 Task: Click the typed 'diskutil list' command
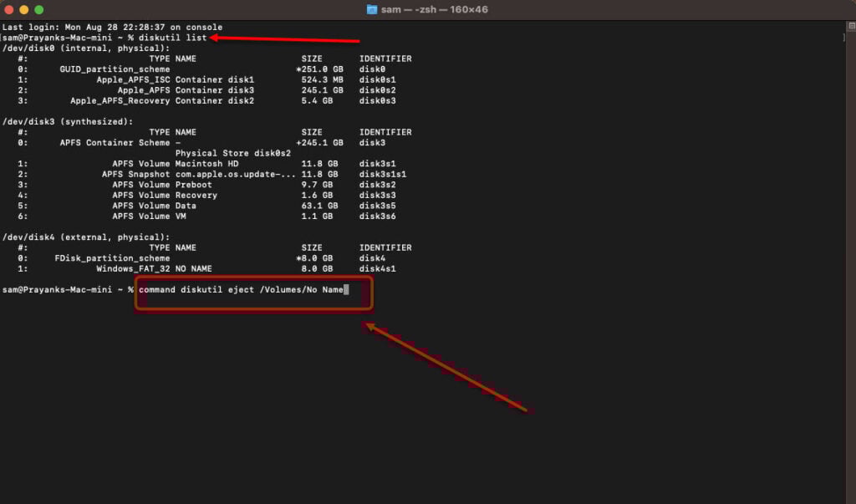point(172,38)
